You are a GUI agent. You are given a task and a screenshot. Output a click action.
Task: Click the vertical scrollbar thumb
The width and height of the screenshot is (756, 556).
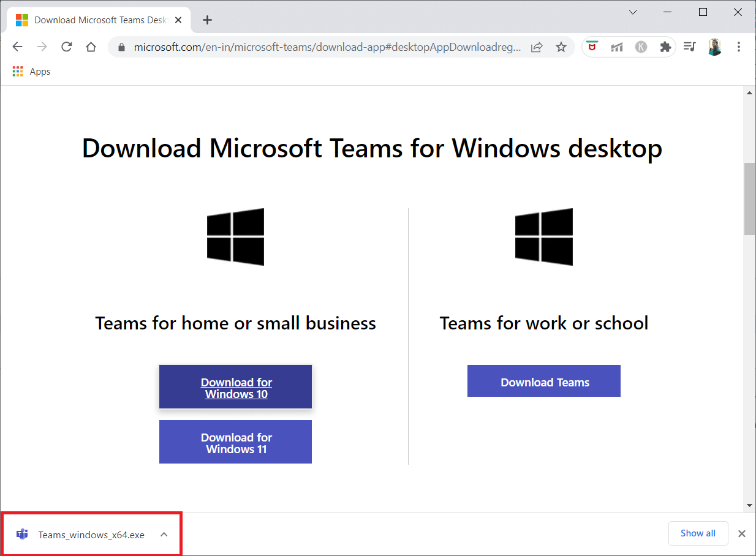click(x=749, y=199)
